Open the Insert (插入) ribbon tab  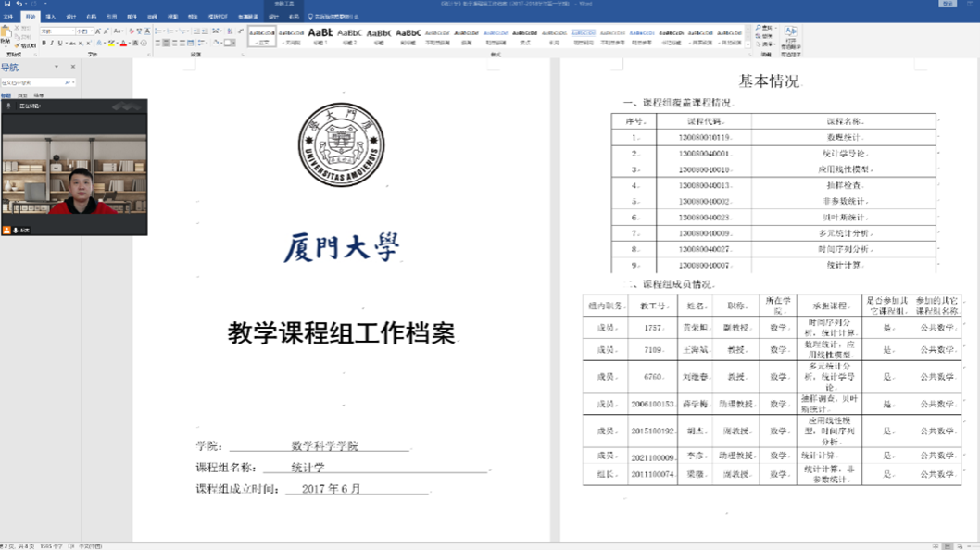pos(50,17)
